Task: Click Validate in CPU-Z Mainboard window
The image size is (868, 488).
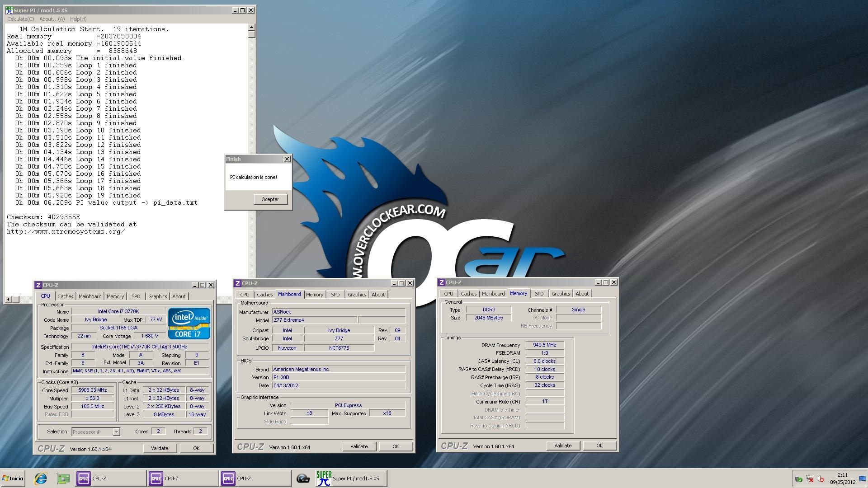Action: tap(359, 446)
